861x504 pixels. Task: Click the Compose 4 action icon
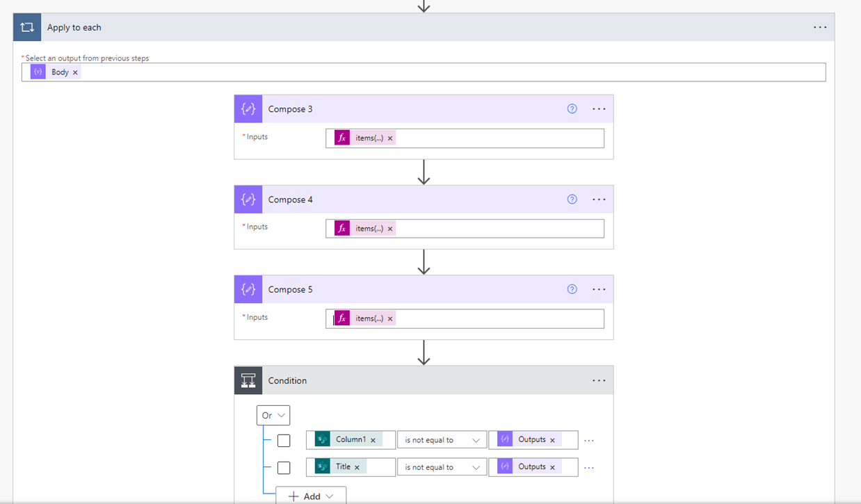248,200
